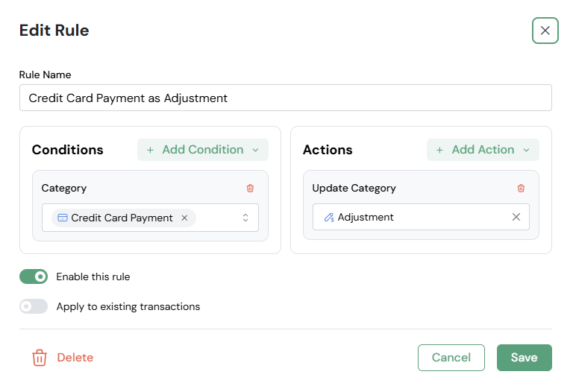This screenshot has width=573, height=392.
Task: Click the plus icon in Add Condition
Action: pyautogui.click(x=150, y=150)
